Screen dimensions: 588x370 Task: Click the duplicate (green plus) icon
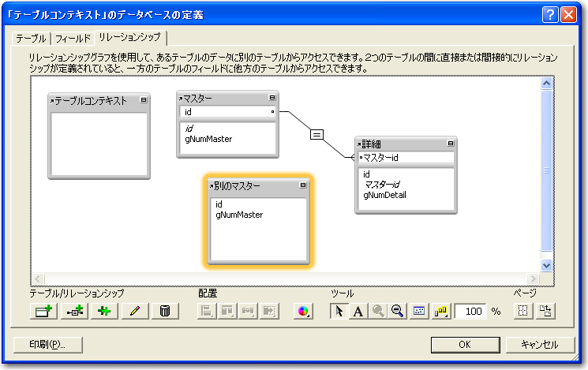click(x=103, y=312)
